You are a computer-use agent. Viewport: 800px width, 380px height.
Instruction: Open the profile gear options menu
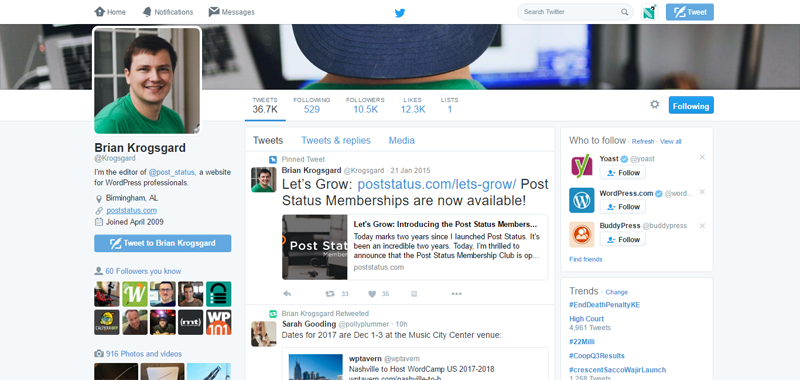pos(655,105)
